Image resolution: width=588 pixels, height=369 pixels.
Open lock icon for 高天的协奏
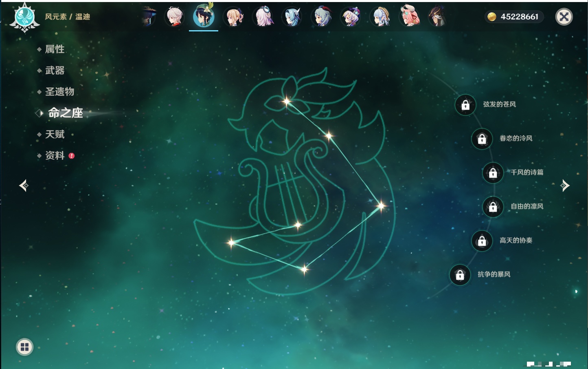(482, 241)
